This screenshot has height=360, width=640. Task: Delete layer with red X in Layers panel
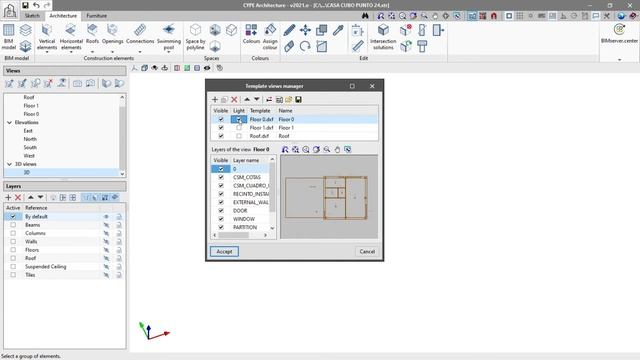click(x=18, y=198)
